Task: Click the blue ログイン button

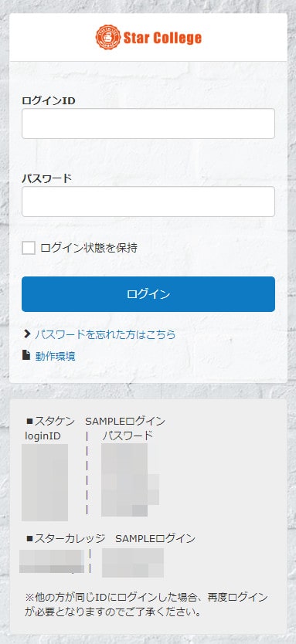Action: (148, 294)
